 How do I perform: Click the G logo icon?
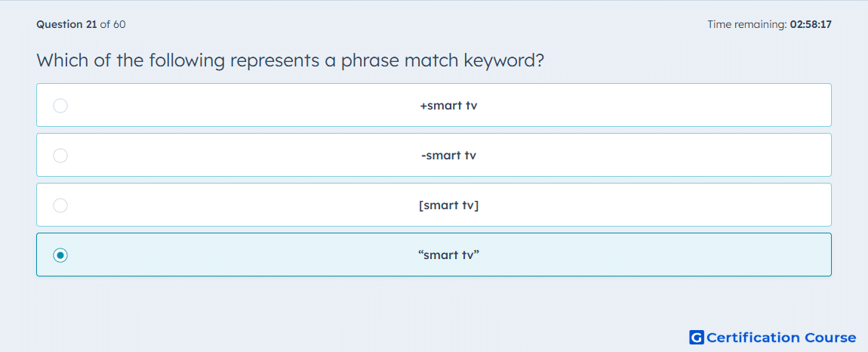pyautogui.click(x=697, y=337)
